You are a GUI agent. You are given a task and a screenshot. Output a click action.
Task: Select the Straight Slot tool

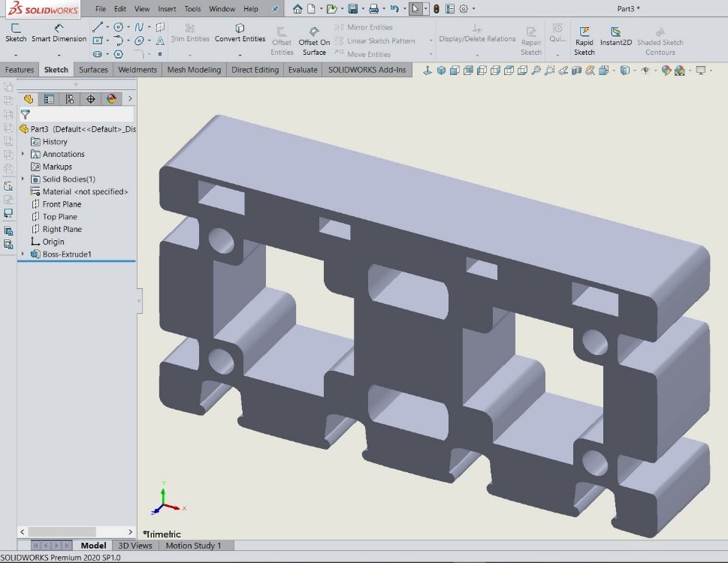tap(98, 54)
